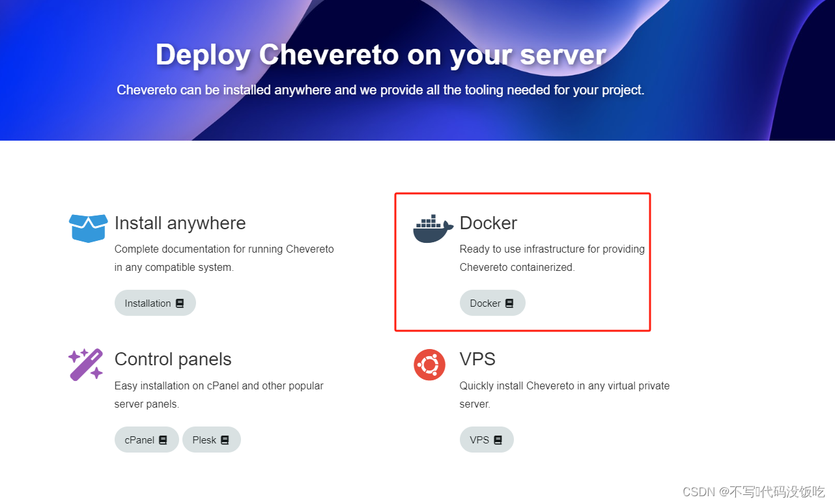Click the Ubuntu logo VPS icon

tap(429, 365)
